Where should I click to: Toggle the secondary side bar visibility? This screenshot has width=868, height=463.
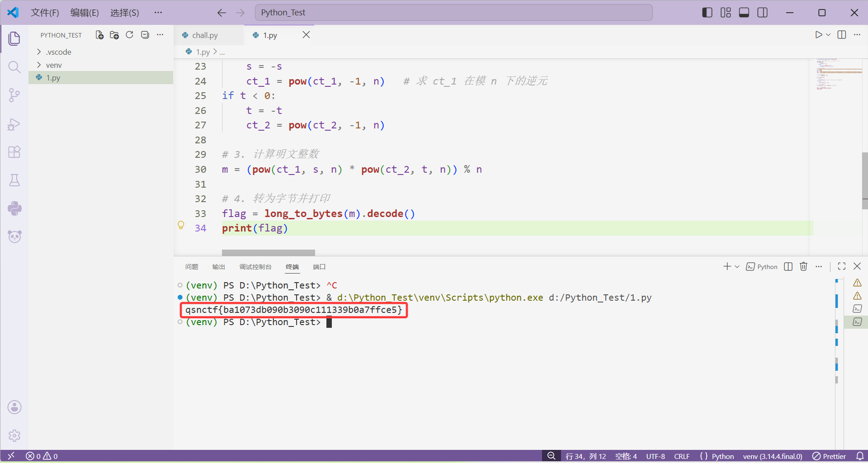point(762,13)
